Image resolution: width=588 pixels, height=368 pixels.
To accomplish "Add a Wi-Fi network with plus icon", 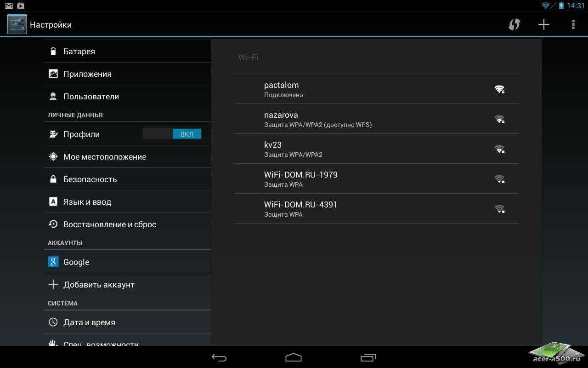I will (544, 24).
